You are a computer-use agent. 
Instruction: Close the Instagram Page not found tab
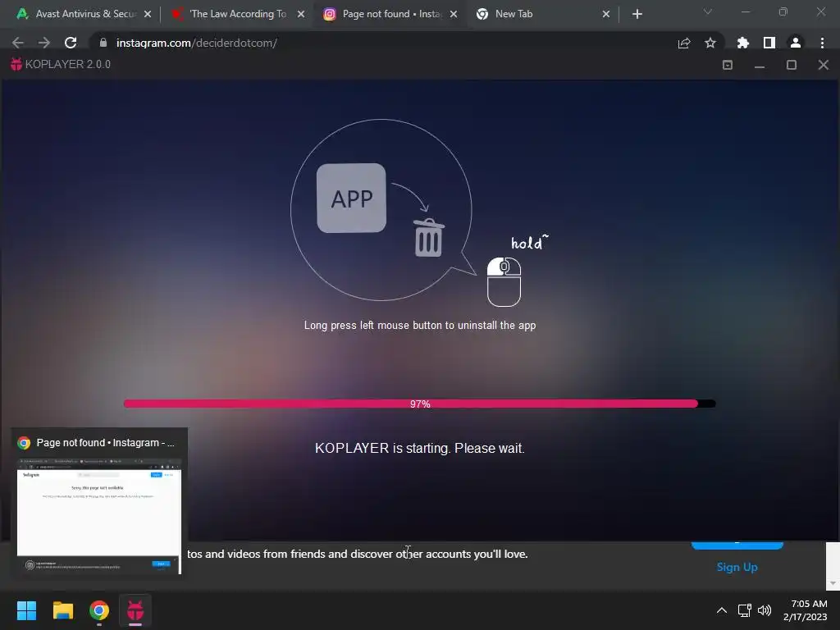tap(454, 14)
